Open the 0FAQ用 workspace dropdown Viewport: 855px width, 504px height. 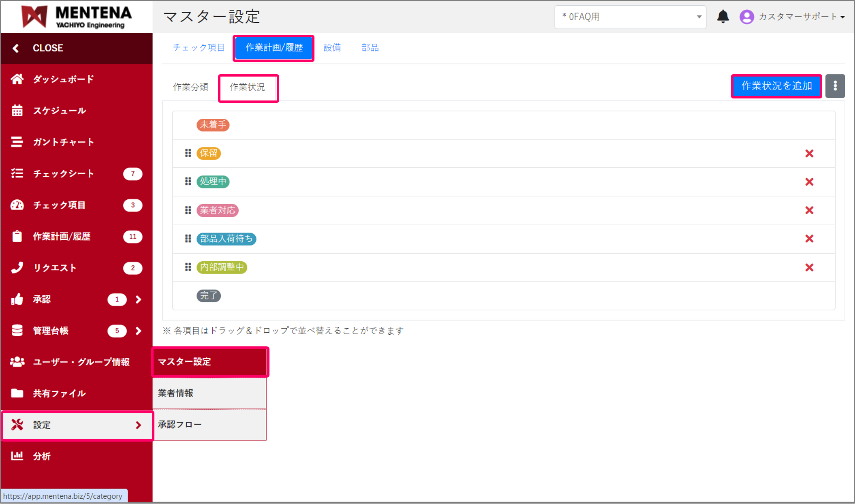[630, 17]
